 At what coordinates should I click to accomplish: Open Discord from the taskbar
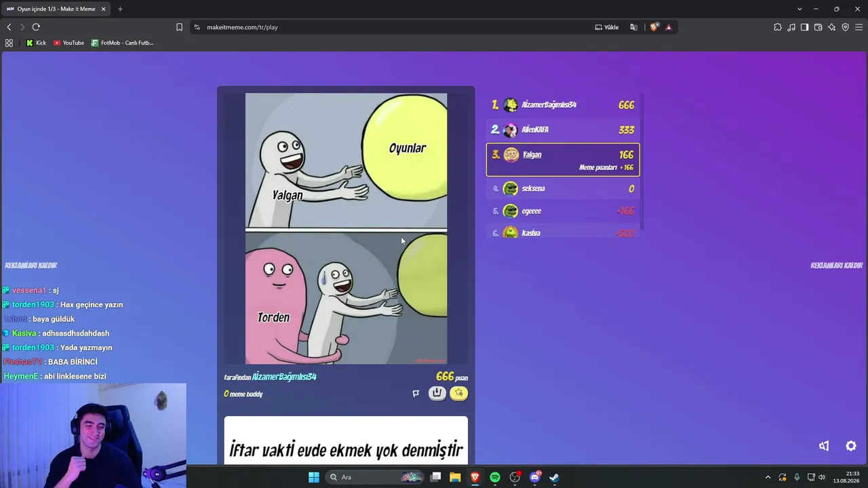(535, 477)
